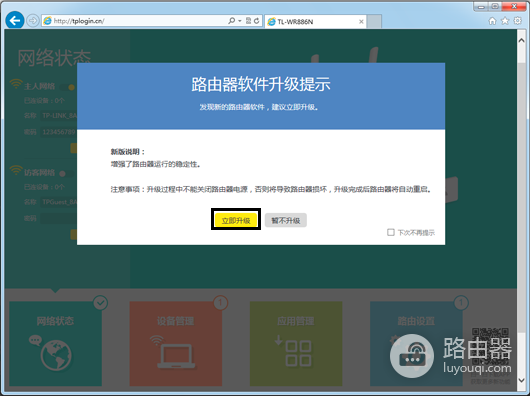
Task: Click the guest network password field
Action: click(x=59, y=218)
